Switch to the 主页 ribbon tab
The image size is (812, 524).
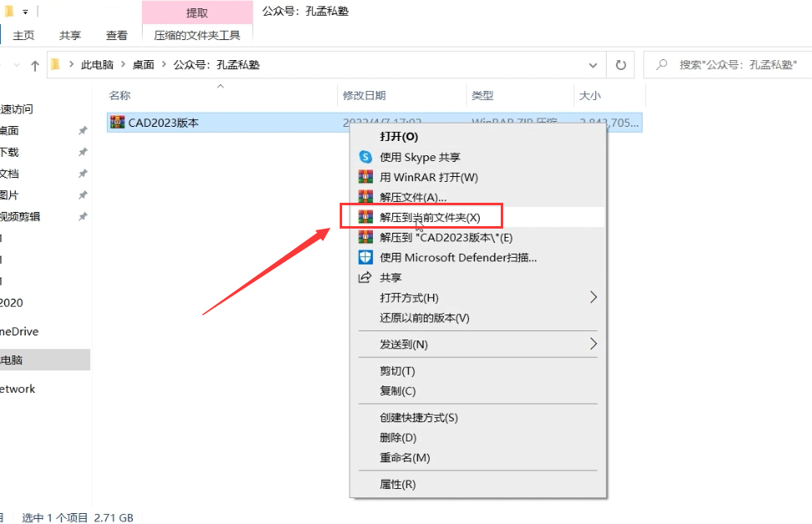pos(23,35)
